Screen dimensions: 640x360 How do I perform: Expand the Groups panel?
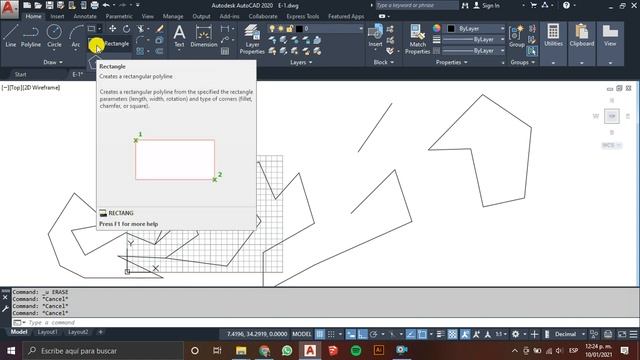click(x=522, y=62)
